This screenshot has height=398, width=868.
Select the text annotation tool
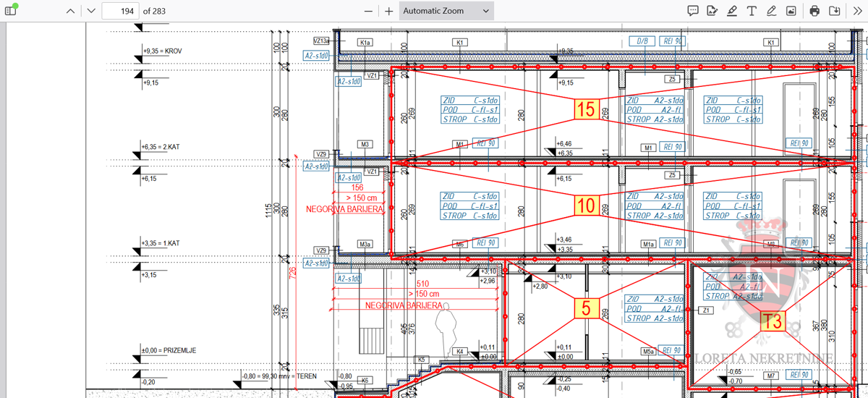752,11
